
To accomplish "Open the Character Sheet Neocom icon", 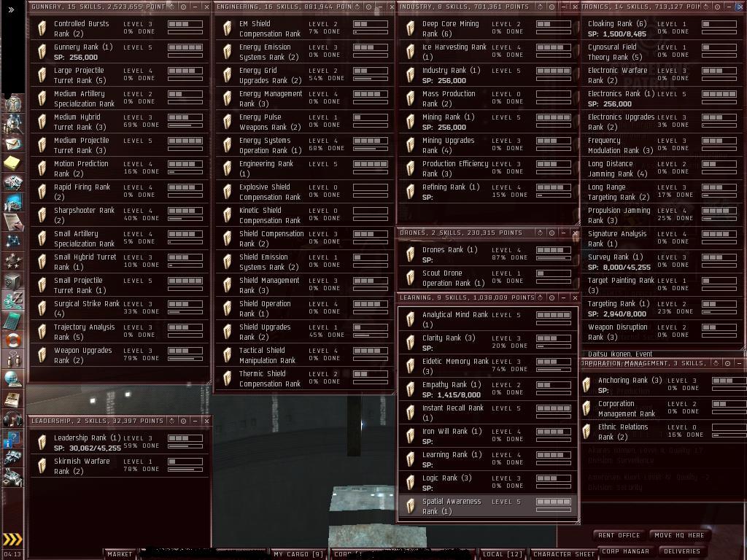I will coord(13,102).
